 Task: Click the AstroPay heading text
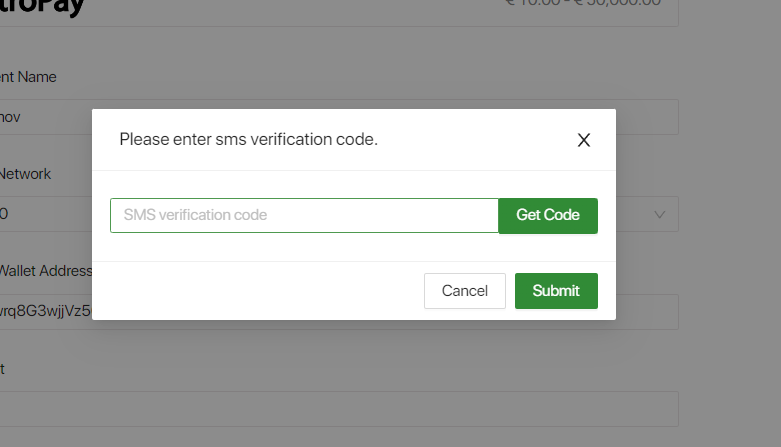coord(45,8)
